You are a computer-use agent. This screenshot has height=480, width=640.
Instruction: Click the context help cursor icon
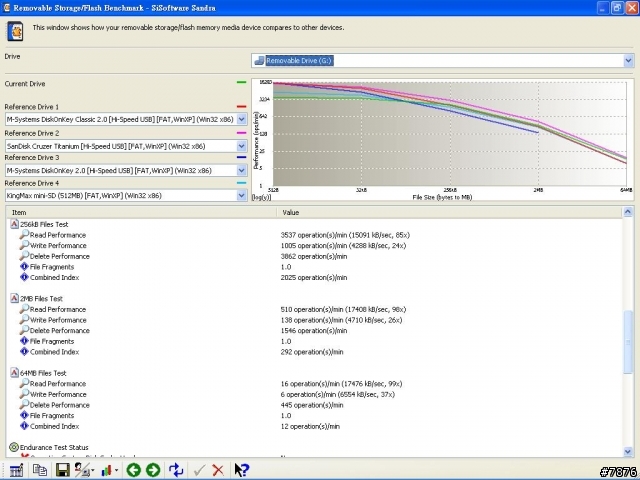coord(242,470)
